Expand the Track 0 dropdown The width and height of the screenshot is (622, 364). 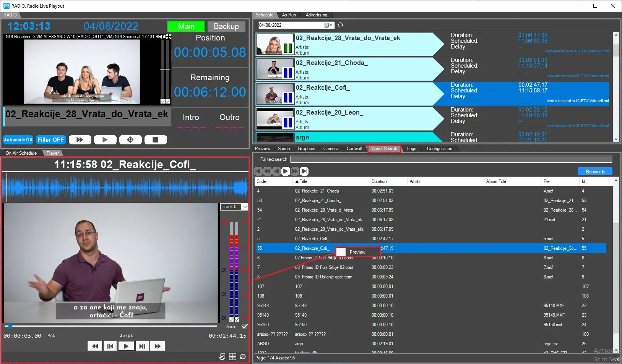[245, 207]
